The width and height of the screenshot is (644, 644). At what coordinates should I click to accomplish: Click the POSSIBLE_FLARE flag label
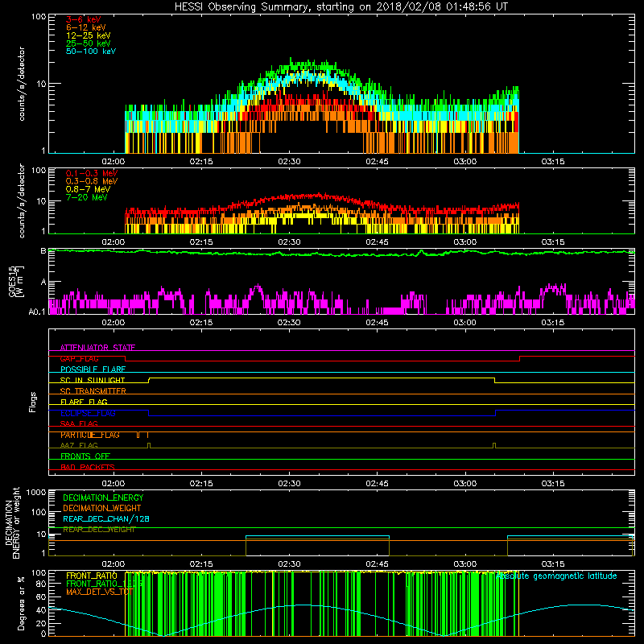coord(93,369)
